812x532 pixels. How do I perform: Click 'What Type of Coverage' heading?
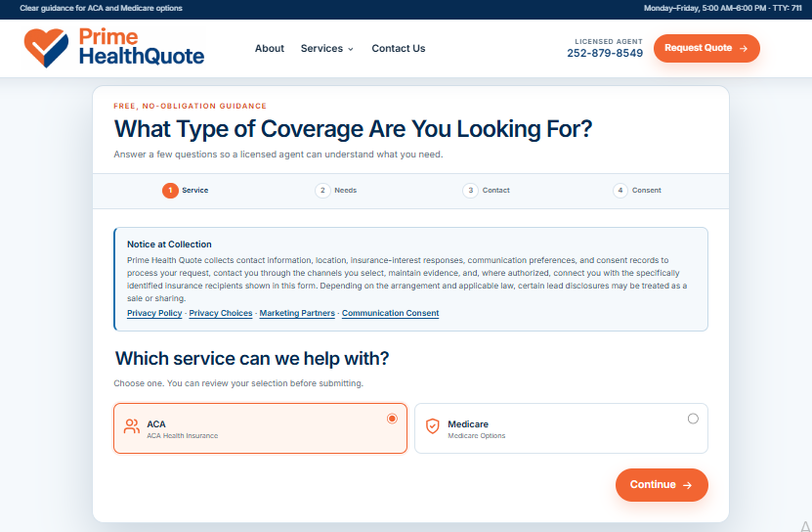pos(353,129)
